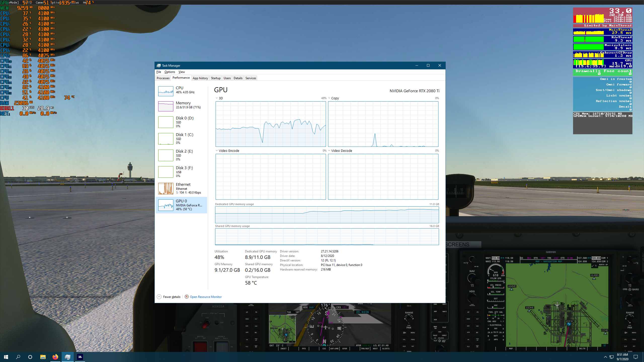Click the Shared GPU memory usage graph
Screen dimensions: 644x362
point(327,237)
